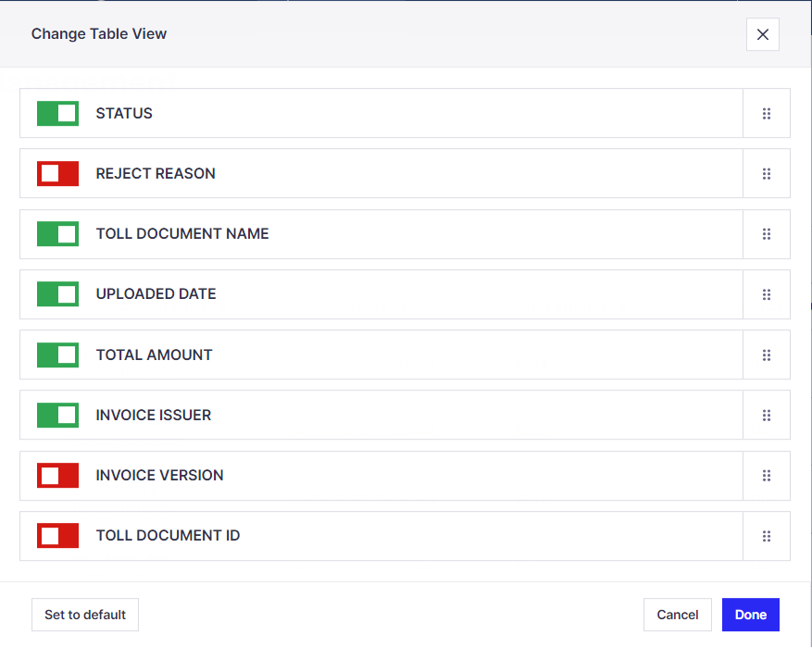Viewport: 812px width, 647px height.
Task: Click the INVOICE VERSION reorder handle
Action: 767,476
